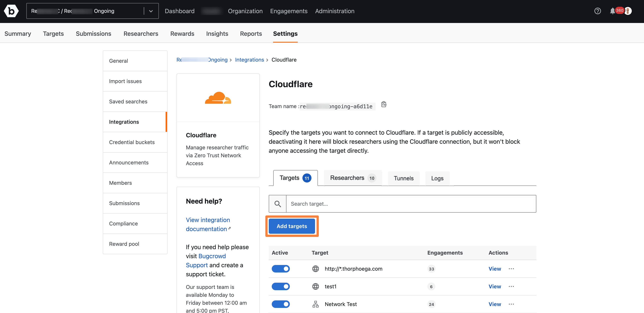Switch to the Submissions top tab
Screen dimensions: 644x313
coord(94,34)
